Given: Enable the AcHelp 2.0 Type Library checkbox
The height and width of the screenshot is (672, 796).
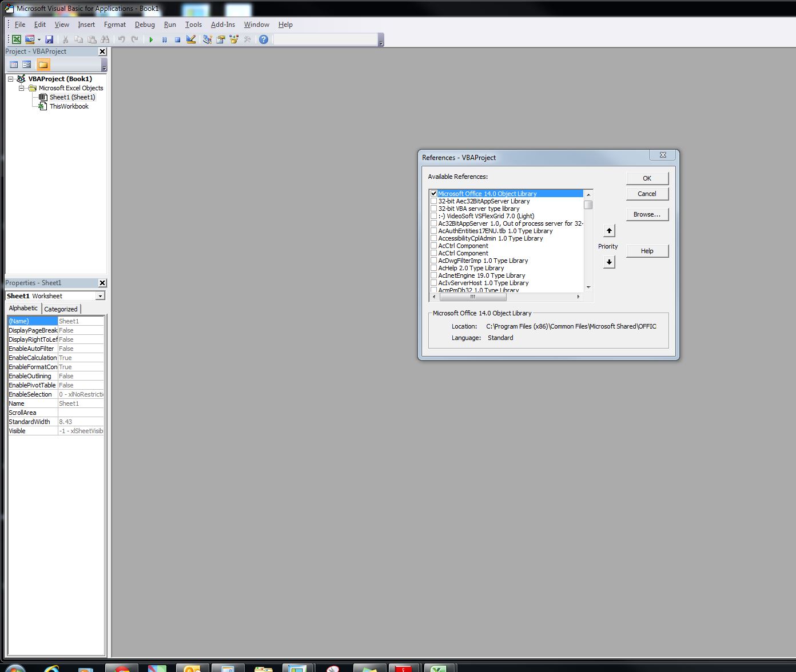Looking at the screenshot, I should [433, 268].
